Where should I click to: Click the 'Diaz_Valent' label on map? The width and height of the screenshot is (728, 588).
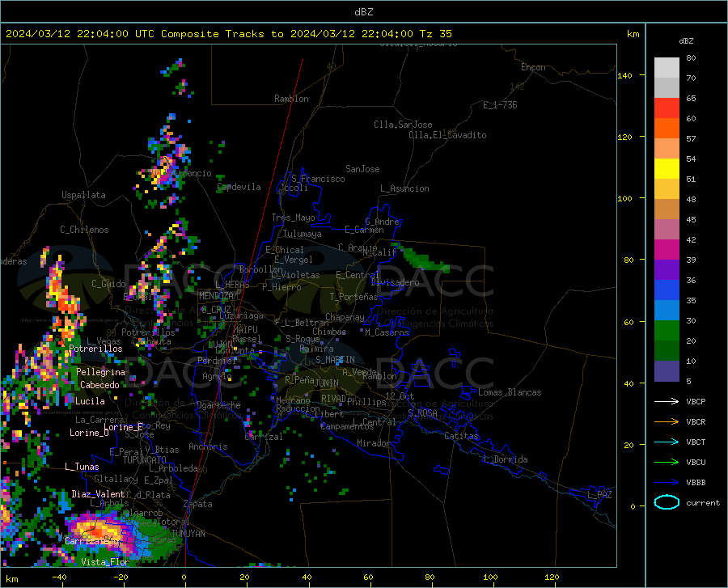[98, 494]
